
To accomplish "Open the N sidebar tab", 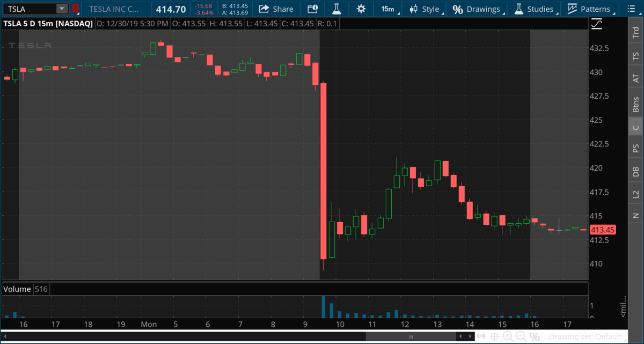I will point(636,215).
